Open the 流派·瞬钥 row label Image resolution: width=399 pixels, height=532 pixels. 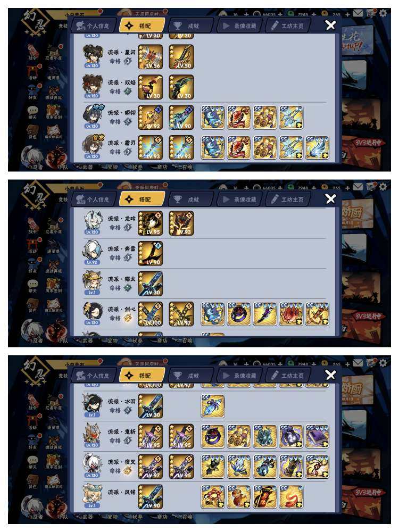pyautogui.click(x=121, y=113)
